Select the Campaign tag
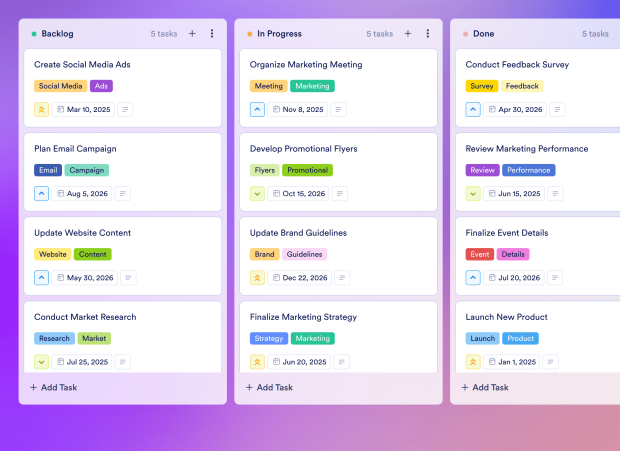This screenshot has height=451, width=620. [87, 170]
